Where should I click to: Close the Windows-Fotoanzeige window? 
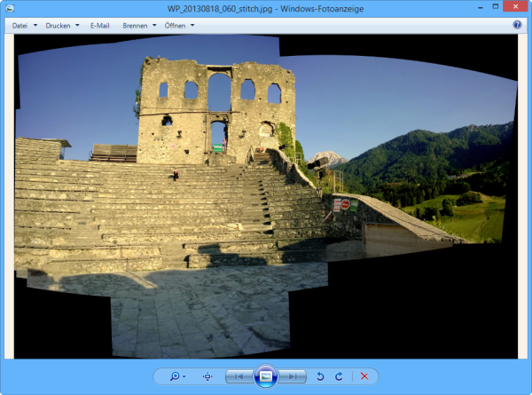tap(515, 6)
